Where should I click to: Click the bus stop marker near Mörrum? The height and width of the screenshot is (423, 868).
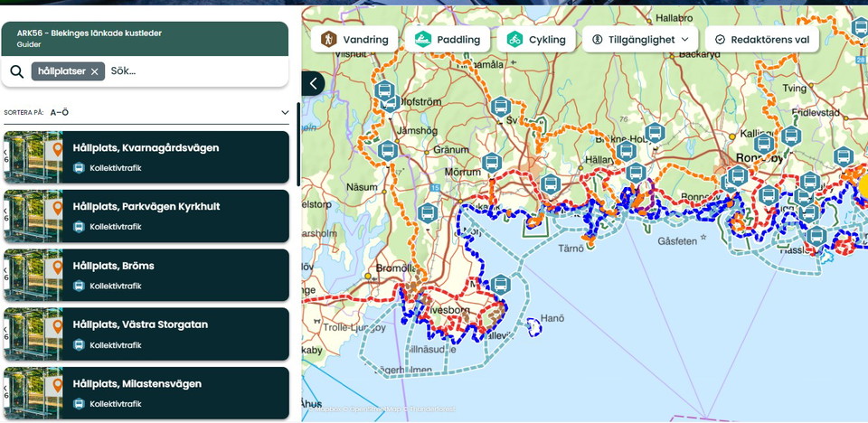tap(492, 162)
